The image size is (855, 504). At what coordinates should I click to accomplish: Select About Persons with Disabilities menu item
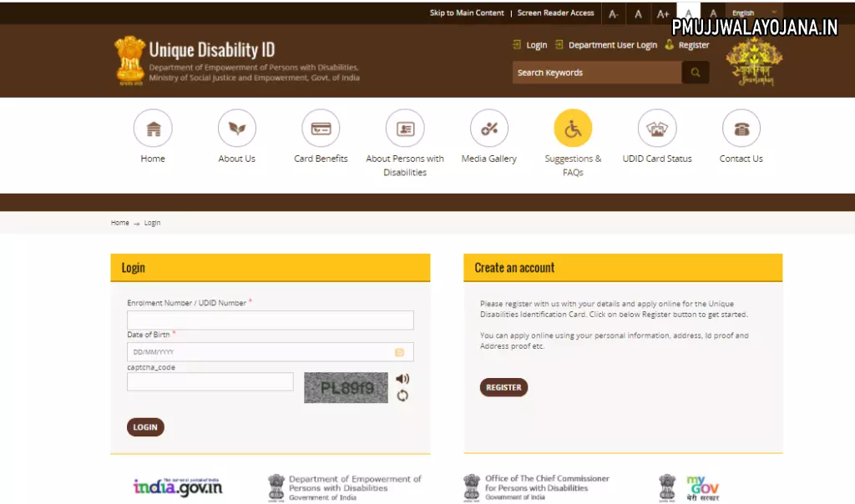404,128
